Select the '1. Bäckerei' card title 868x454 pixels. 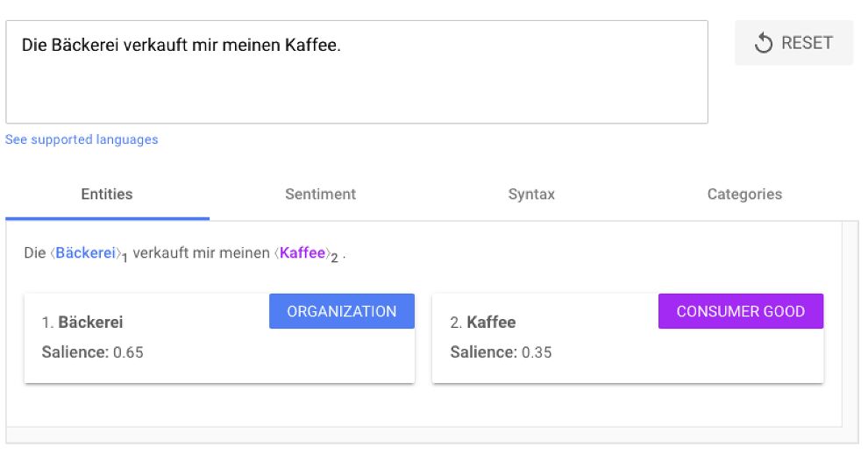pos(82,323)
